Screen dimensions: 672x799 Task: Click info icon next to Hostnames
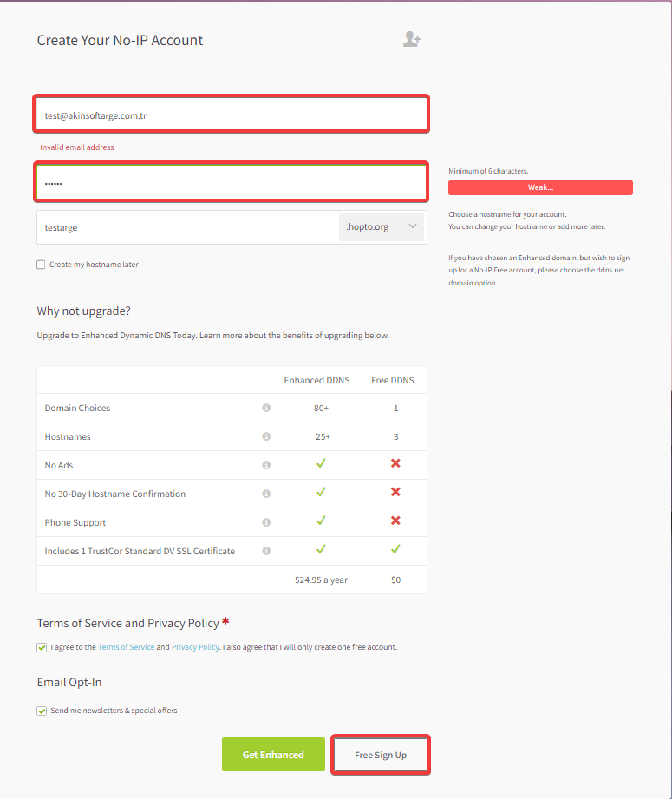click(x=266, y=436)
